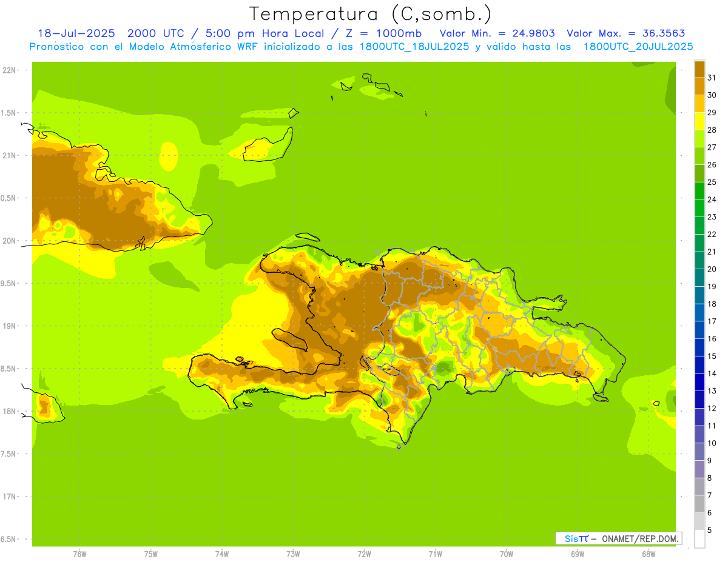Click the '69W' longitude label
The width and height of the screenshot is (728, 562).
(578, 554)
